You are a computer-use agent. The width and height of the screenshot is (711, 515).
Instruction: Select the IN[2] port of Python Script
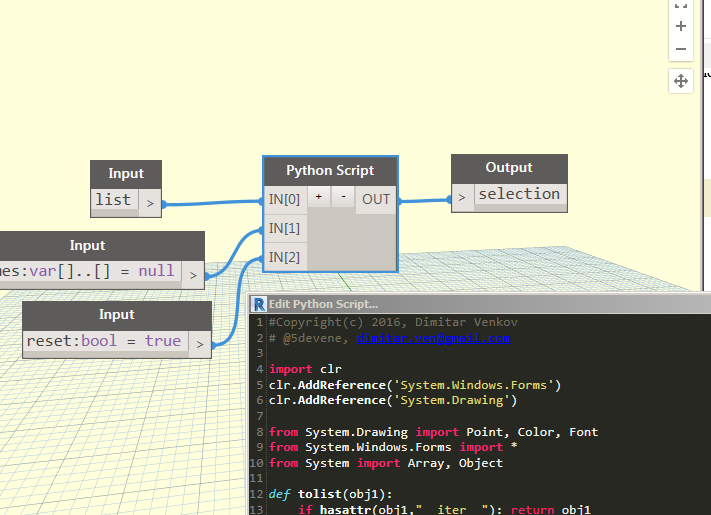[x=284, y=258]
